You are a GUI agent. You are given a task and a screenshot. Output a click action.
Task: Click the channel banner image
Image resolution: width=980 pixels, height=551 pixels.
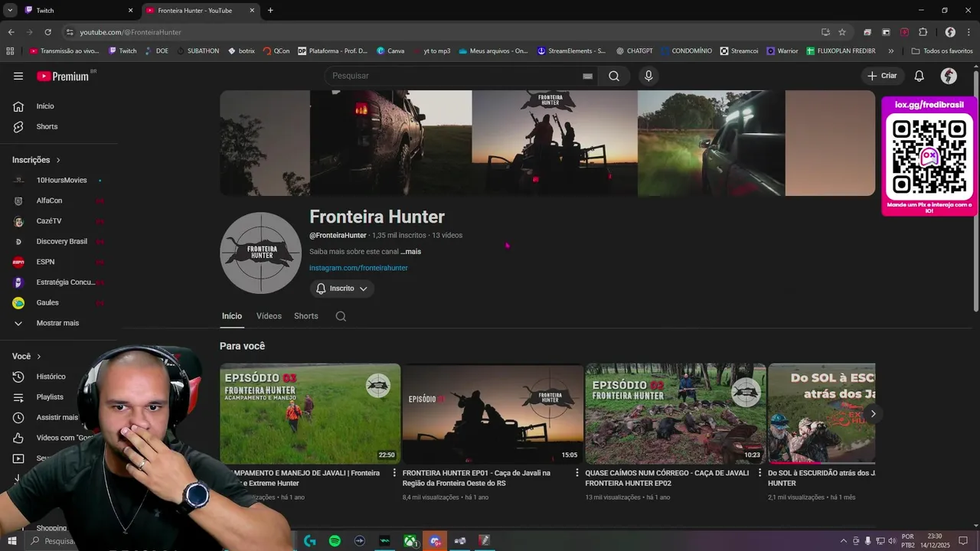click(x=547, y=143)
